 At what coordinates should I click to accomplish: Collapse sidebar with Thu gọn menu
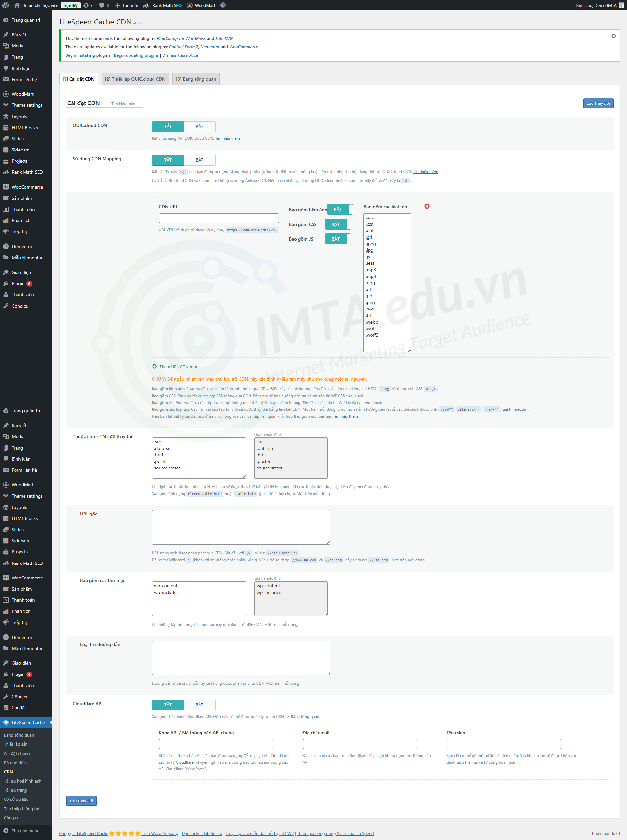[25, 831]
